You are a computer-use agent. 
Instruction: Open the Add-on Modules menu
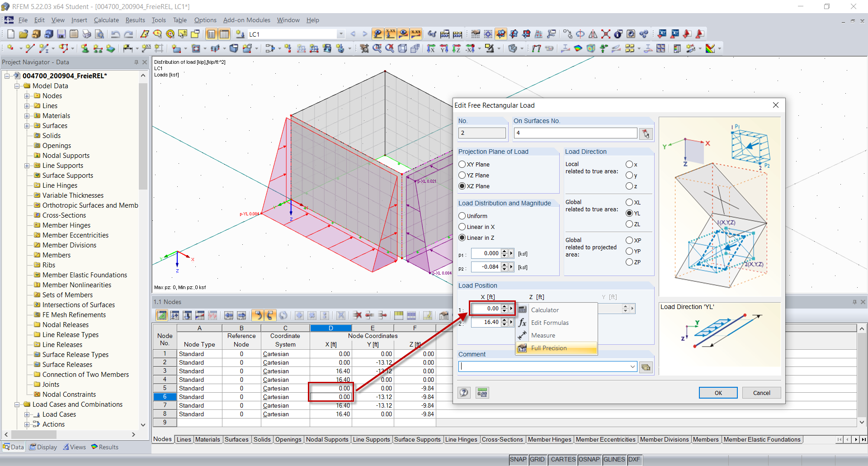tap(246, 20)
